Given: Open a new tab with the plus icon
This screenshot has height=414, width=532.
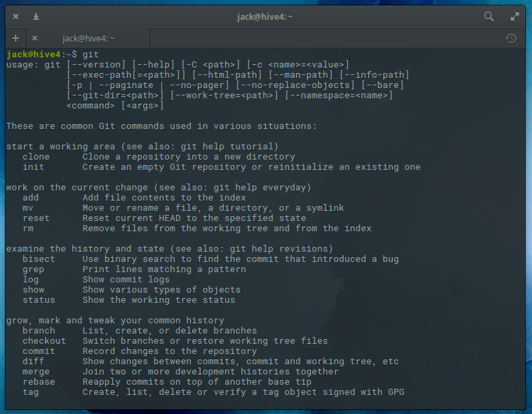Looking at the screenshot, I should coord(16,38).
